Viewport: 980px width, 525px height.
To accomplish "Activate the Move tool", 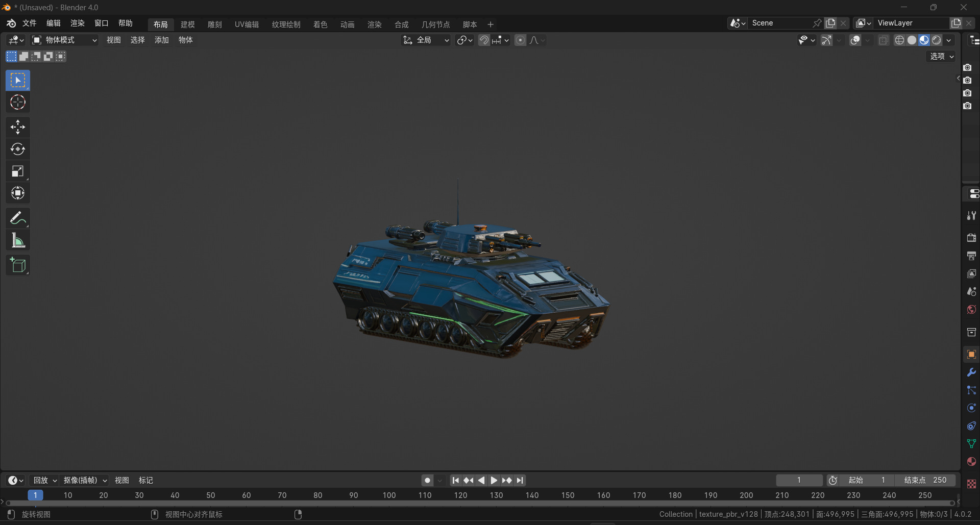I will [x=18, y=127].
